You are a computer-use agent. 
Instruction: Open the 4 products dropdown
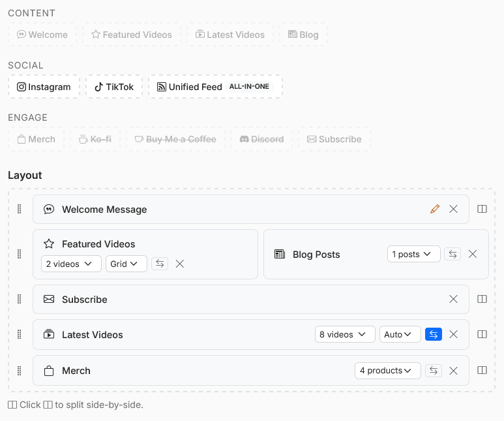pyautogui.click(x=388, y=371)
